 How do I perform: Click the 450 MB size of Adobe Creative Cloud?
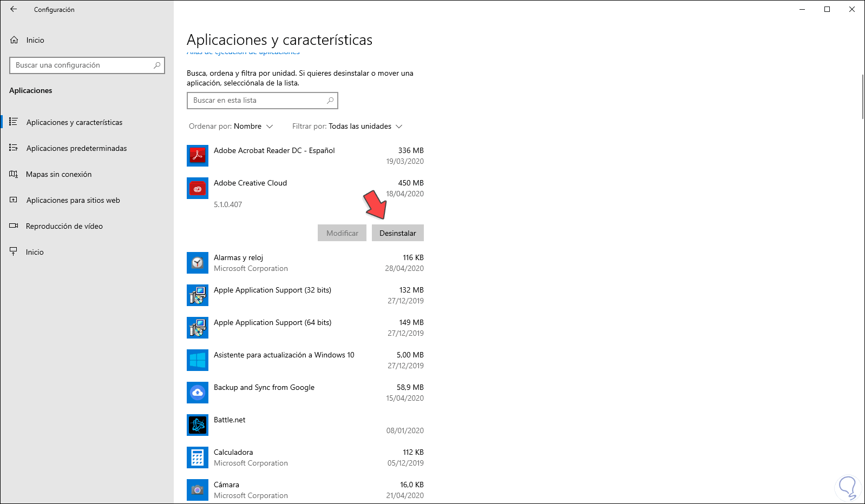click(x=411, y=183)
